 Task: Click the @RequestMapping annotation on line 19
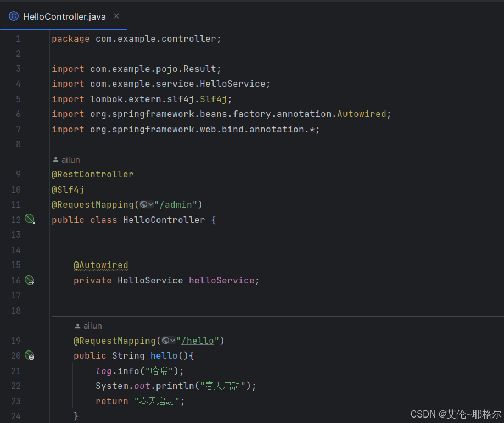(x=114, y=341)
